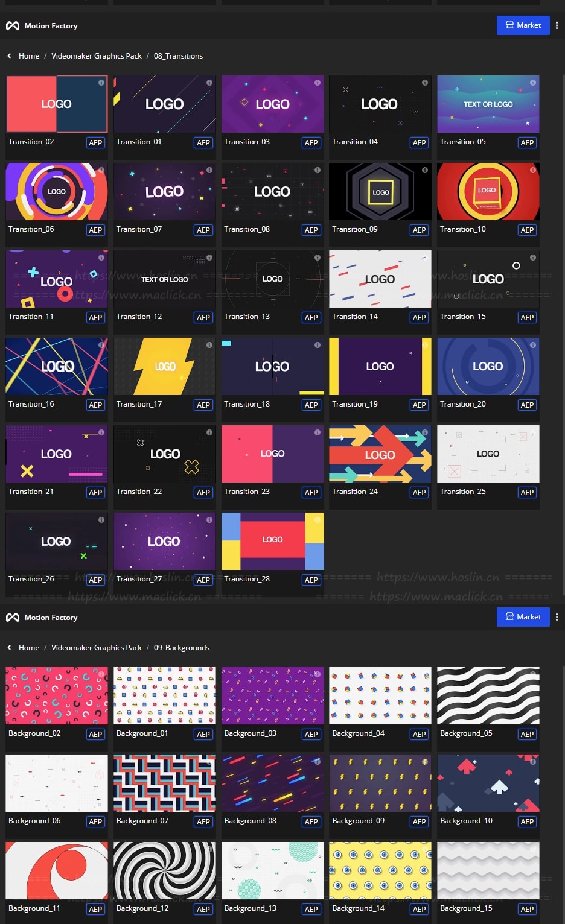Open Videomaker Graphics Pack in Backgrounds breadcrumb
Image resolution: width=565 pixels, height=924 pixels.
click(x=97, y=648)
